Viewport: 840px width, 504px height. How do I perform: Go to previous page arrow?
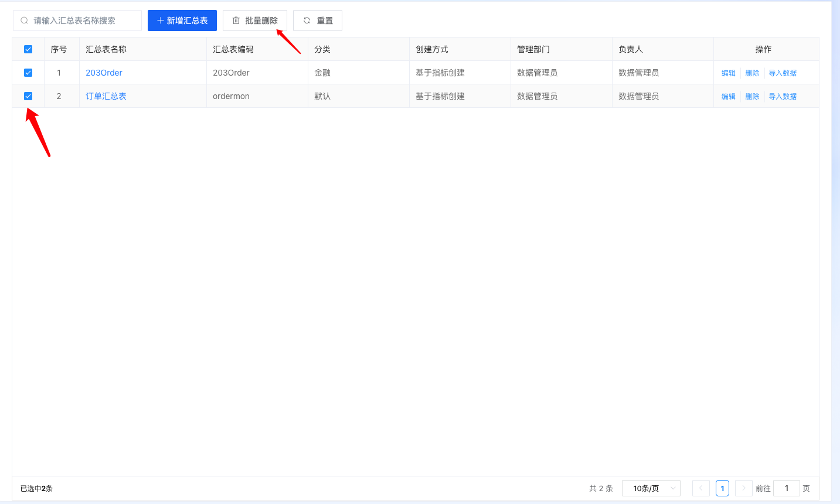(x=700, y=488)
